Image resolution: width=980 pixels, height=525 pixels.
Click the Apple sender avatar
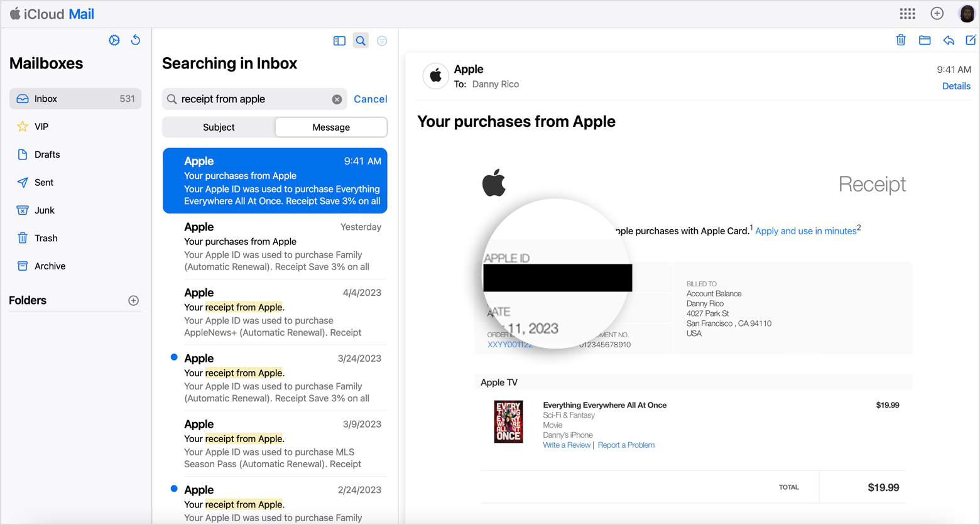tap(435, 76)
